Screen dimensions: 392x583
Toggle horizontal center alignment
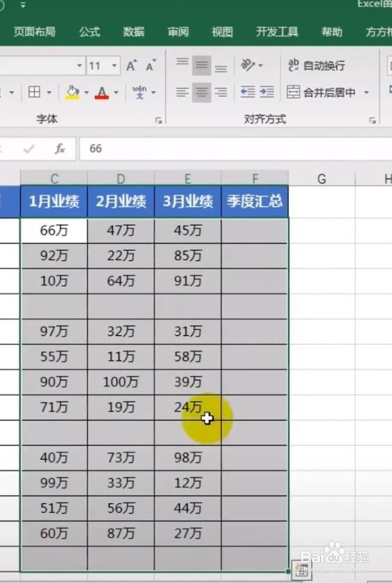click(201, 92)
